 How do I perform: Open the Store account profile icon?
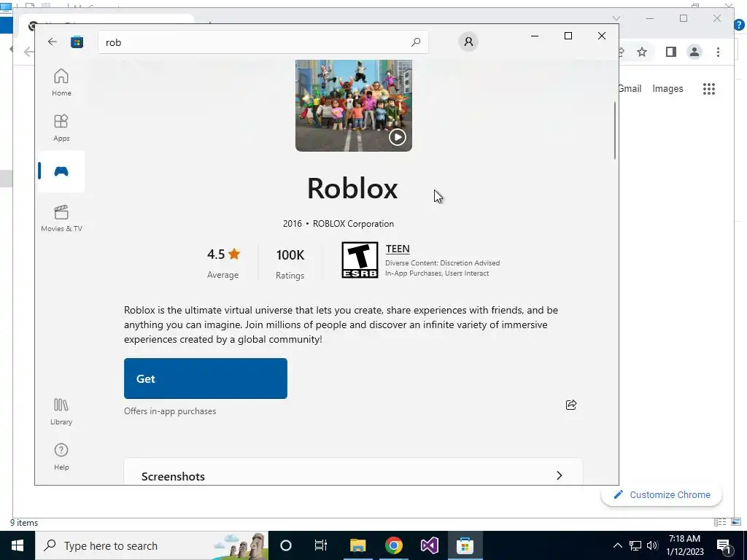click(x=468, y=42)
